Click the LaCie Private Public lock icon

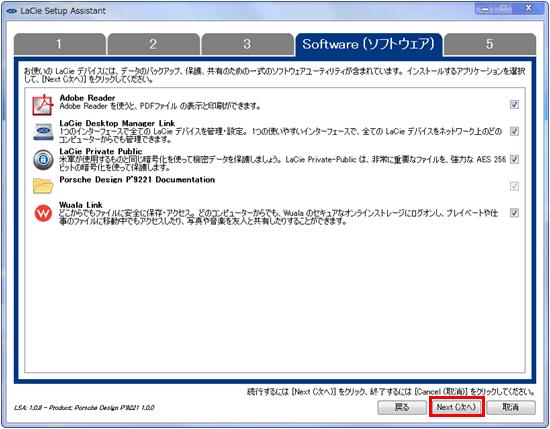point(43,160)
